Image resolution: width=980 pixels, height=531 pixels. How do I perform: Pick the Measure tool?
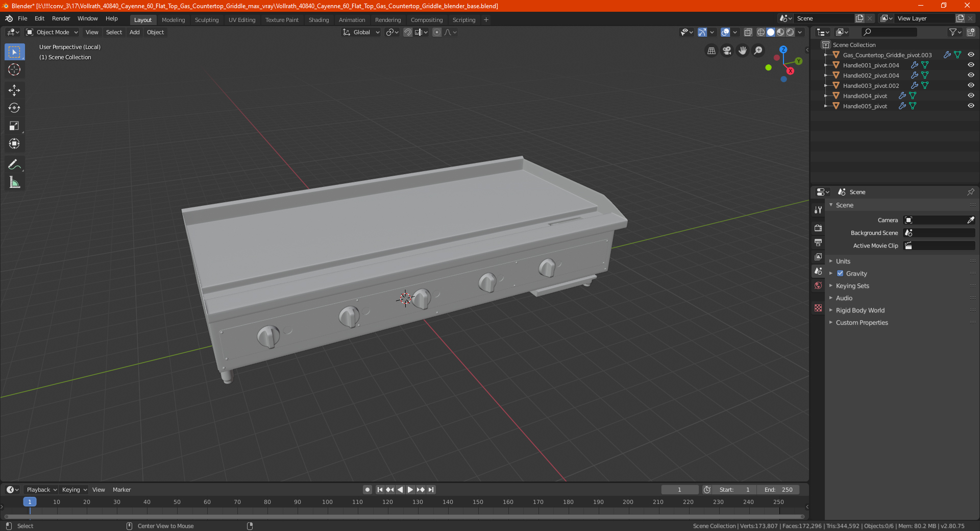[14, 182]
